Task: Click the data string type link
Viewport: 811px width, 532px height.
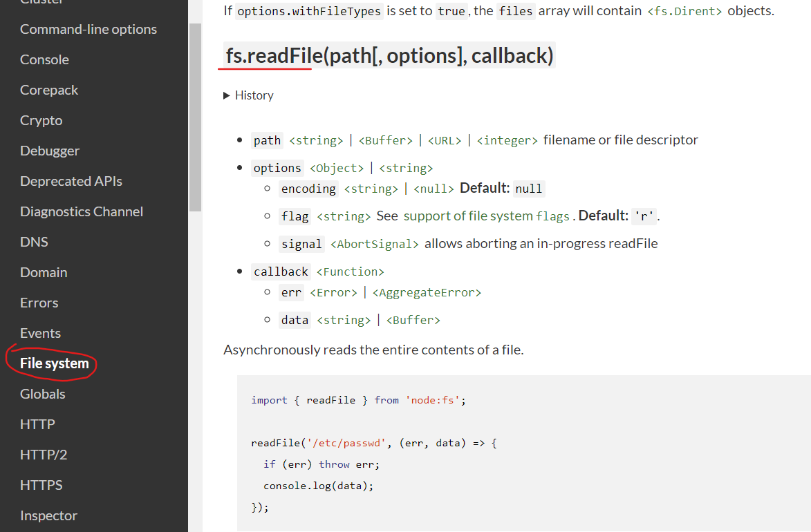Action: 344,321
